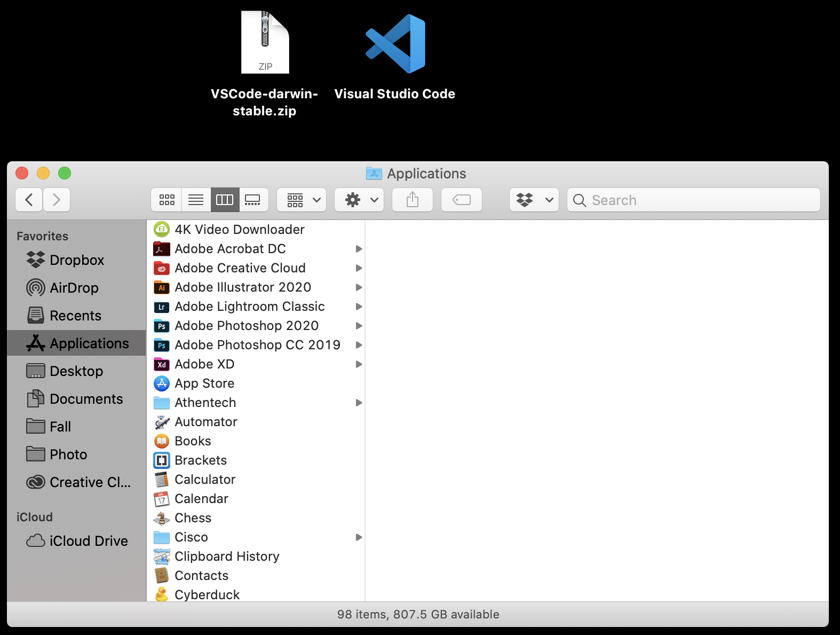The width and height of the screenshot is (840, 635).
Task: Expand Adobe Lightroom Classic folder arrow
Action: [359, 307]
